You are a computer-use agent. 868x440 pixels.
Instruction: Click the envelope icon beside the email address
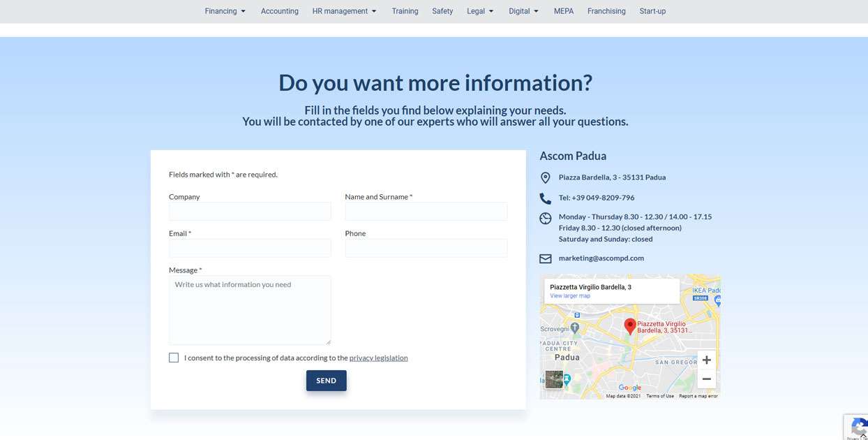(546, 258)
